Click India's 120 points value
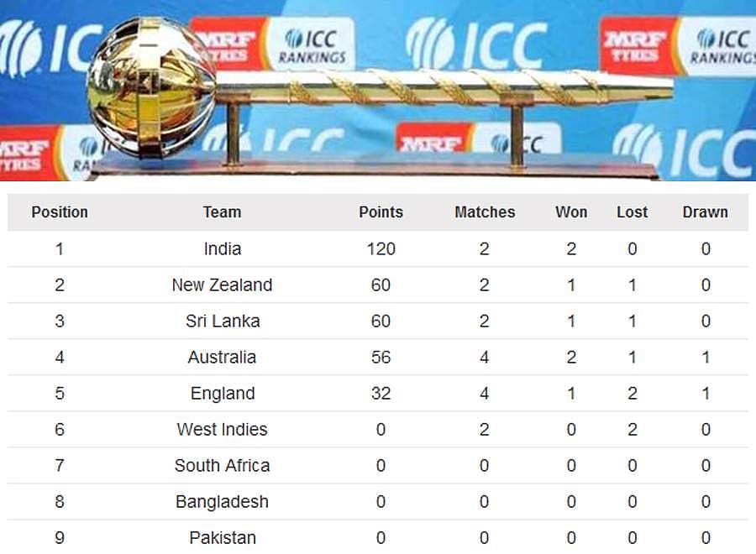Viewport: 756px width, 554px height. [x=381, y=249]
